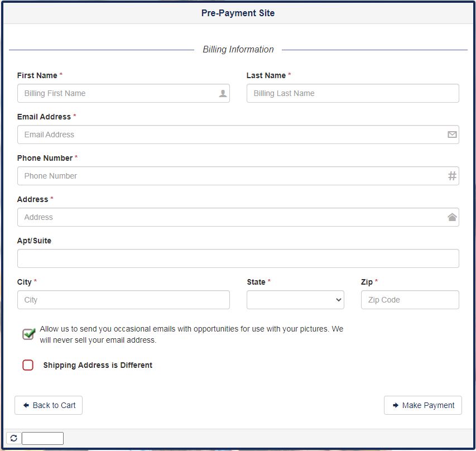Click the Pre-Payment Site header title
Image resolution: width=476 pixels, height=451 pixels.
point(238,13)
